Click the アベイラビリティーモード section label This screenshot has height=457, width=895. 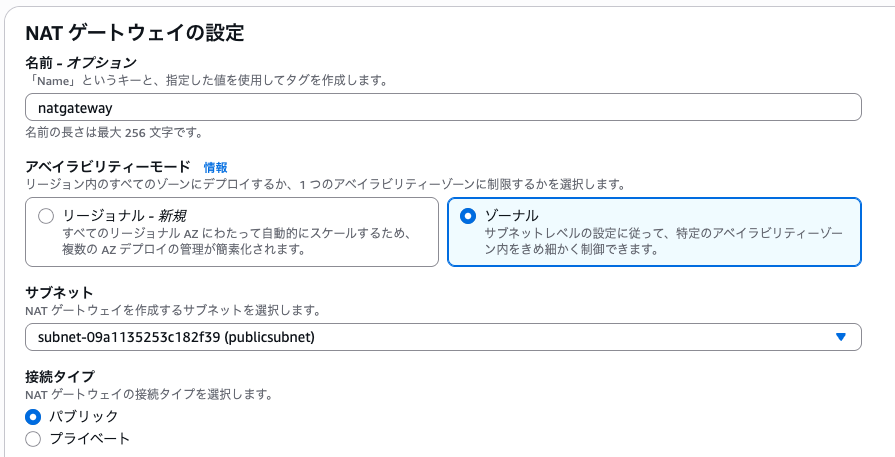click(x=109, y=167)
